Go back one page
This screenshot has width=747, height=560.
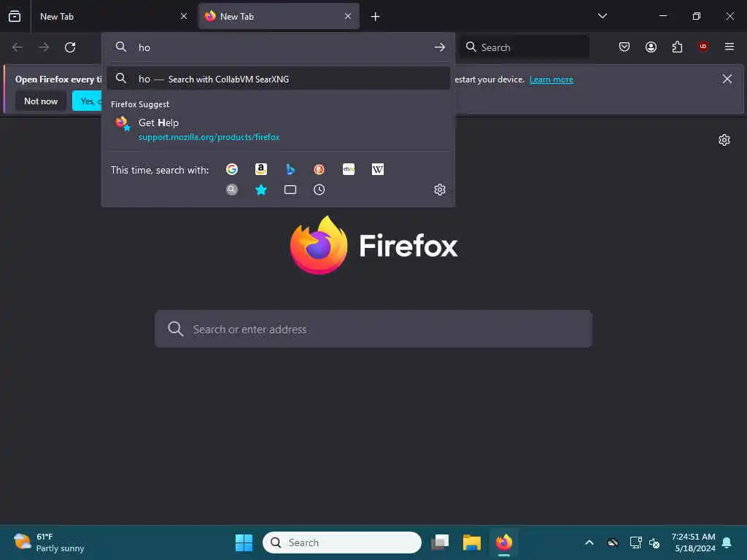tap(18, 47)
